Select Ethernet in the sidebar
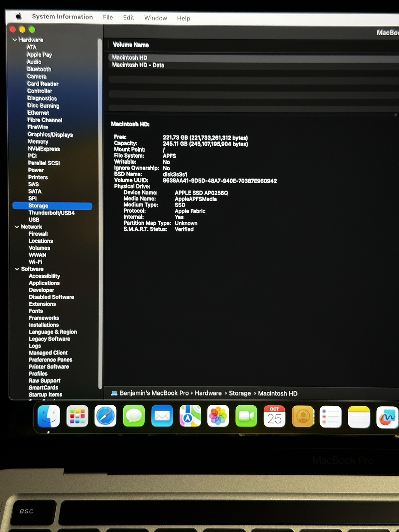The width and height of the screenshot is (399, 532). pos(38,113)
